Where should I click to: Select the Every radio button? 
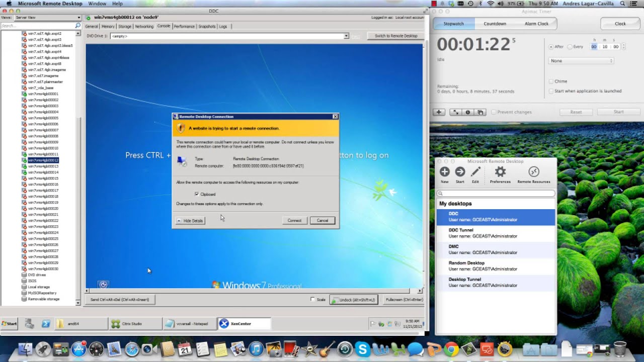[570, 47]
